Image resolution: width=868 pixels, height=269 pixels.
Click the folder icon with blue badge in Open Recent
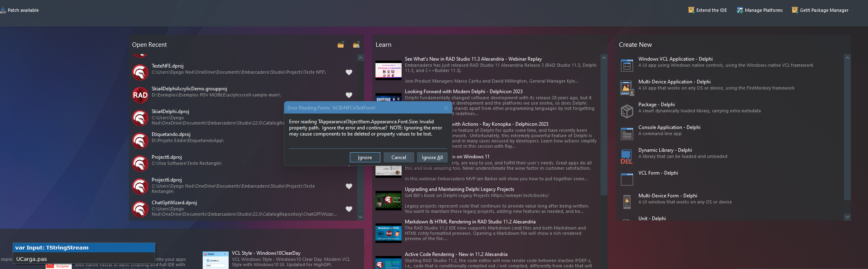pyautogui.click(x=356, y=45)
